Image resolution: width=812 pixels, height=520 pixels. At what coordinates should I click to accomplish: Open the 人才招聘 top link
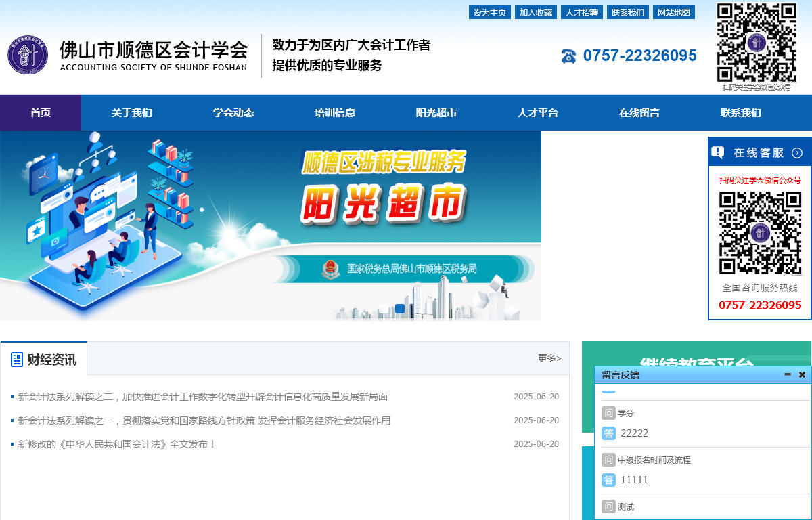[582, 12]
